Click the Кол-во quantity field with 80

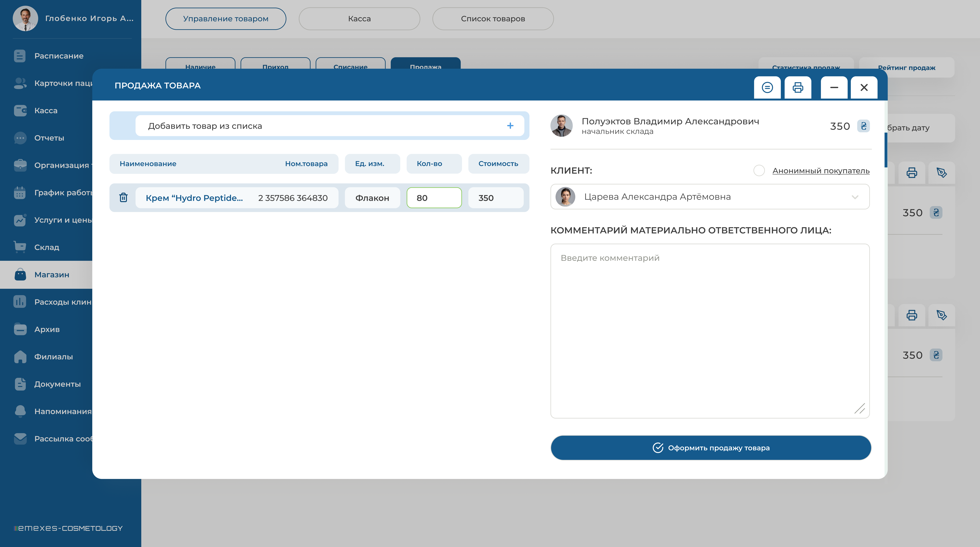pos(434,198)
